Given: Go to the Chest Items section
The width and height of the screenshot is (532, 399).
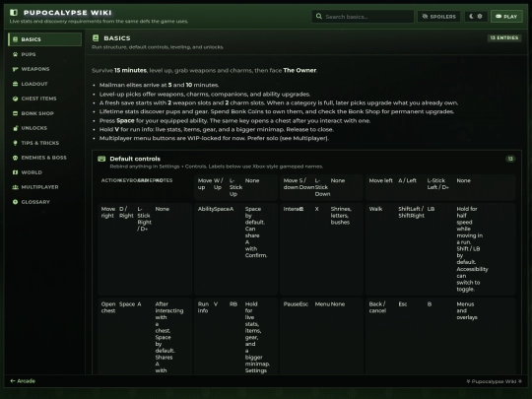Looking at the screenshot, I should tap(44, 99).
